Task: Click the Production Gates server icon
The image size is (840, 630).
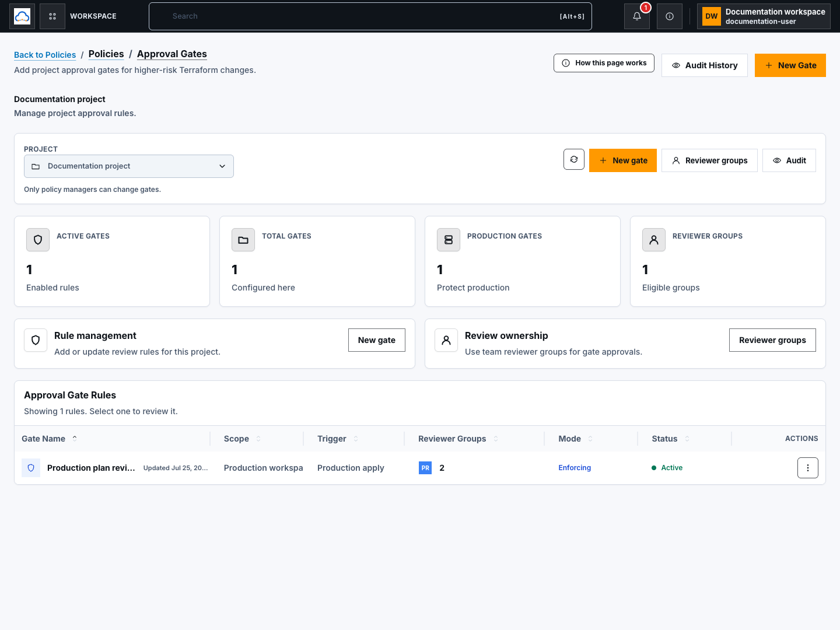Action: 449,240
